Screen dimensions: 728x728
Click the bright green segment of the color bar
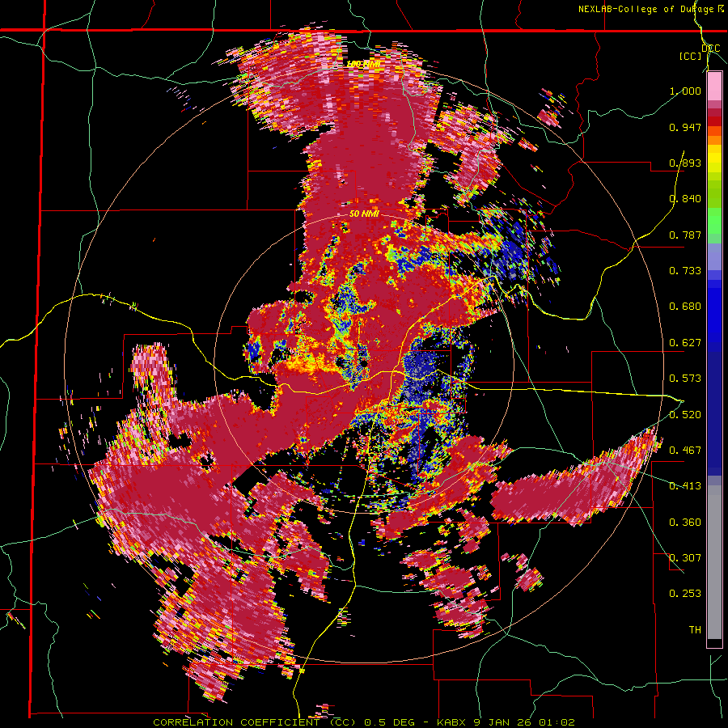(714, 221)
